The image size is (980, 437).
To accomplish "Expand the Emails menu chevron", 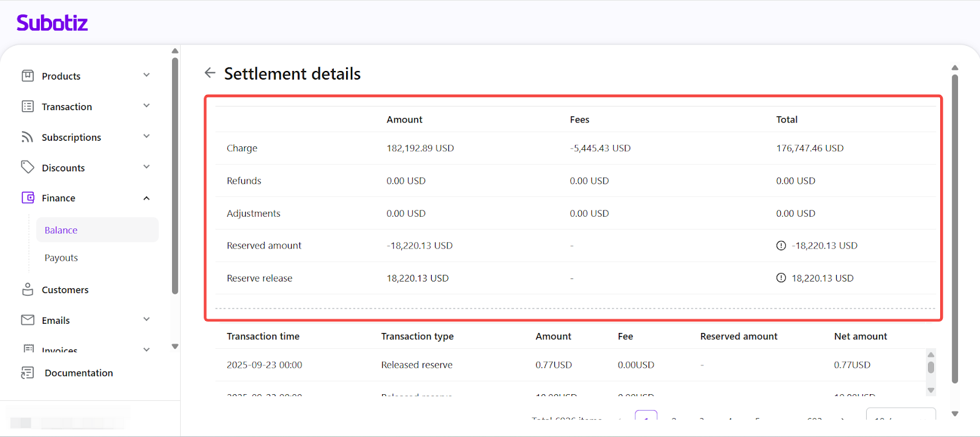I will pos(146,319).
